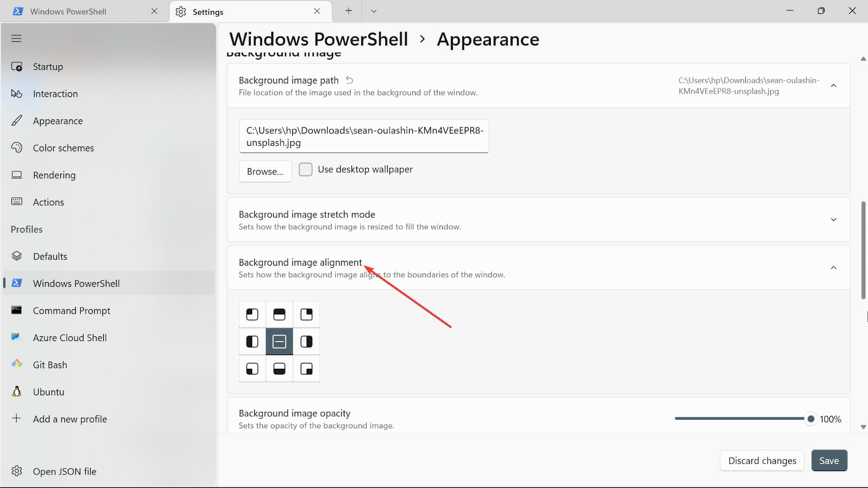Enable Use desktop wallpaper checkbox
868x488 pixels.
point(305,170)
